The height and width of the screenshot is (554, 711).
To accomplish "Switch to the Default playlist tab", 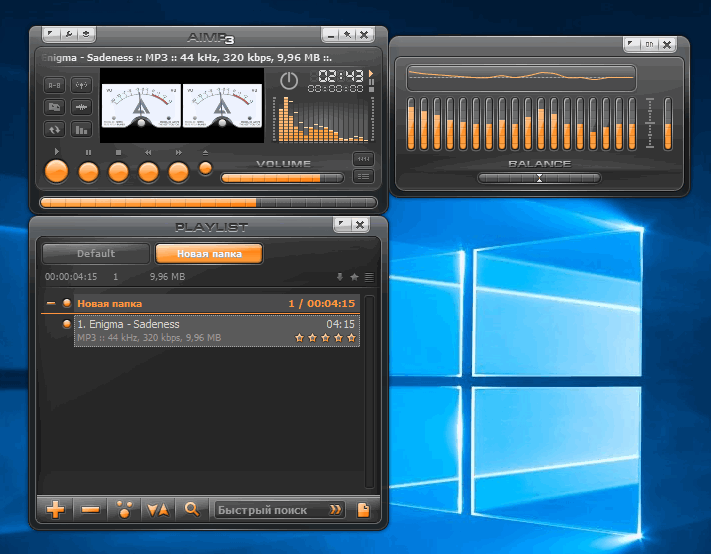I will [x=96, y=254].
